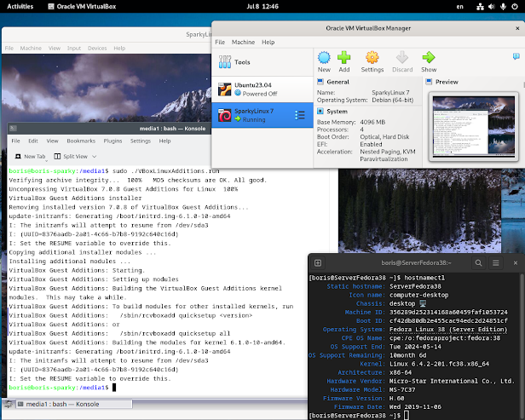Open hamburger menu in Fedora terminal
The image size is (525, 420).
(496, 263)
